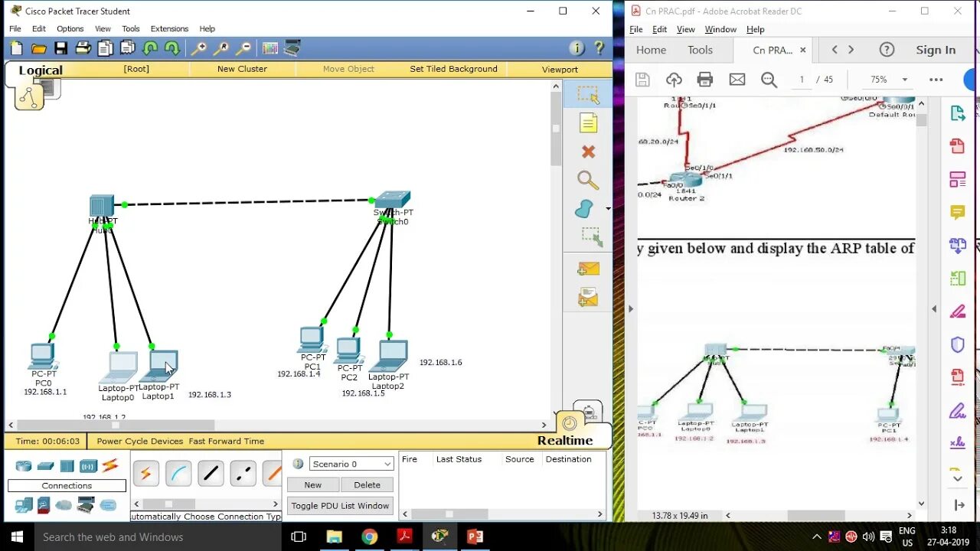This screenshot has width=980, height=551.
Task: Pick the Place Note tool
Action: (x=588, y=123)
